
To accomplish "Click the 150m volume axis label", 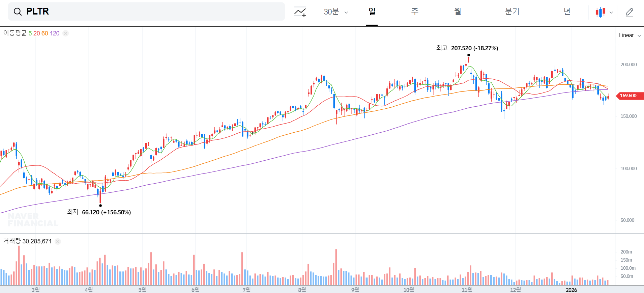I will pos(626,260).
